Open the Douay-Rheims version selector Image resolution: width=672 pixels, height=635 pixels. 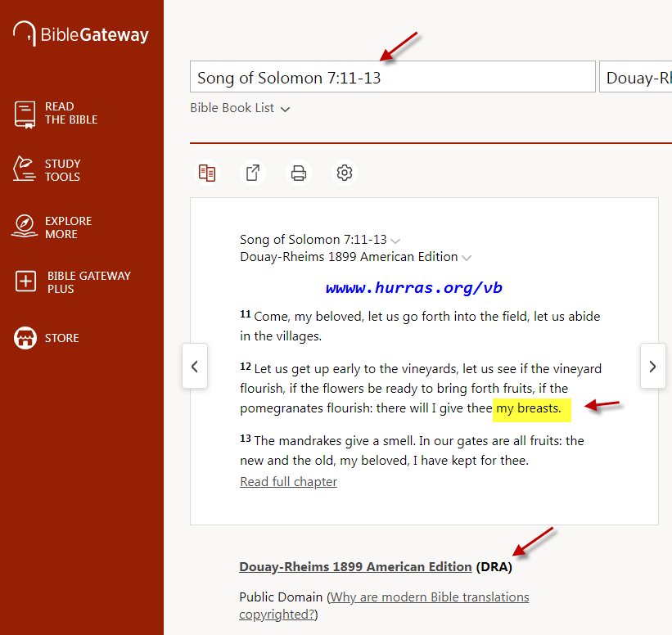coord(635,78)
